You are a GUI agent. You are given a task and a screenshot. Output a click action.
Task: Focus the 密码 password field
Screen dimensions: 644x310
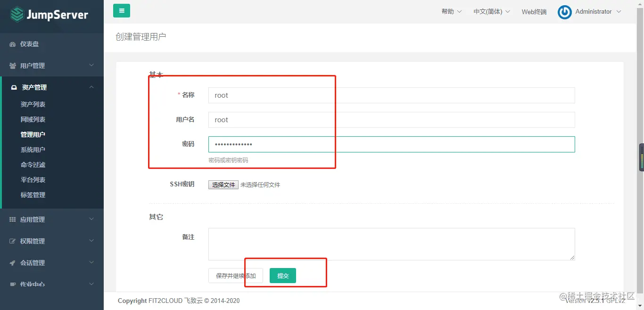[392, 144]
